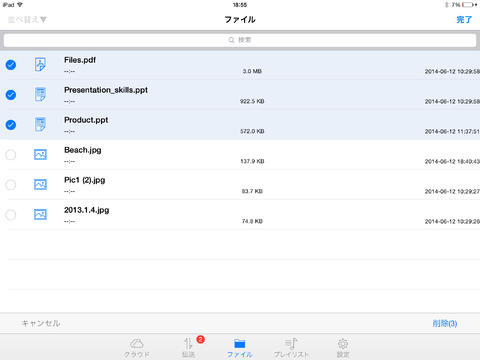Tap the キャンセル cancel button
Screen dimensions: 480x360
41,323
